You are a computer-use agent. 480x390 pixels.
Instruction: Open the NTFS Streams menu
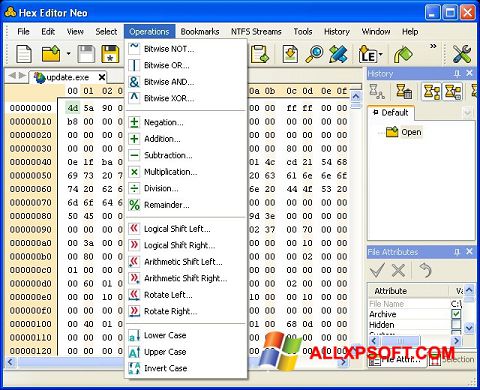click(256, 32)
